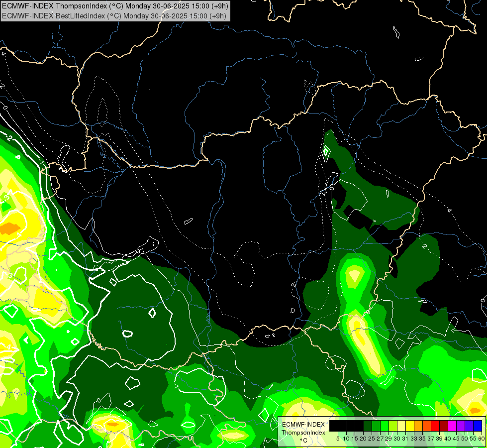
Task: Select the medium green swatch between 25 and 27
Action: 376,426
